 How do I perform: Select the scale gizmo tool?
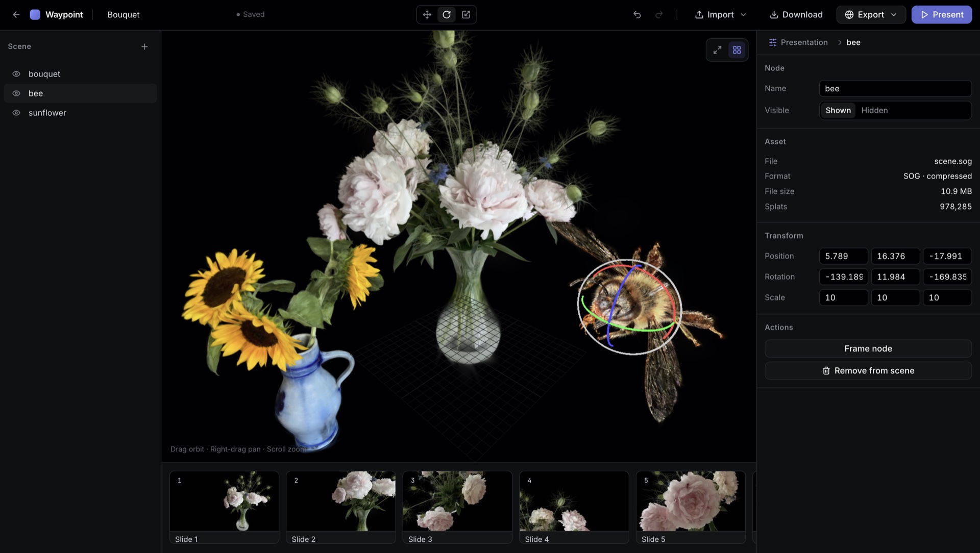tap(466, 15)
